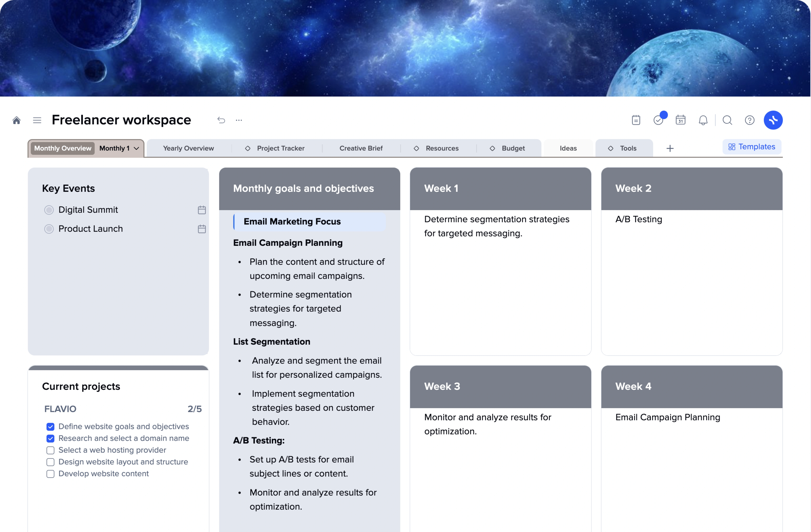Image resolution: width=811 pixels, height=532 pixels.
Task: Open the notes clipboard icon
Action: tap(636, 120)
